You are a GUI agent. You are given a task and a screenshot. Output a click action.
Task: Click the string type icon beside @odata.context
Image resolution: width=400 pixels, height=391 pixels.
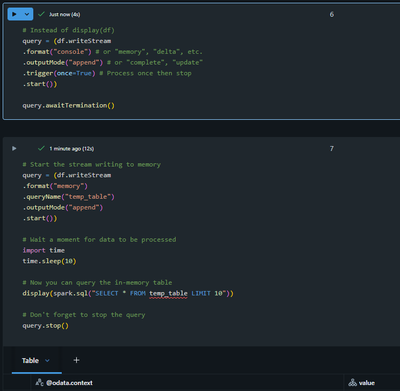pos(39,383)
